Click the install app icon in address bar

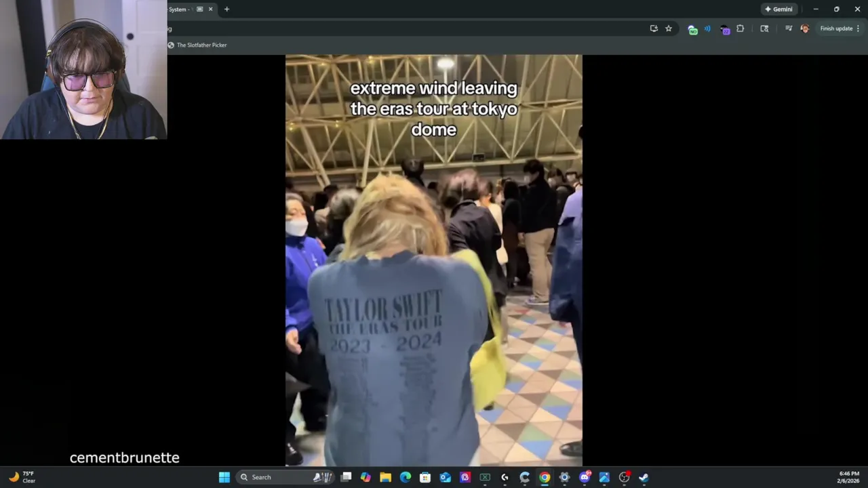[654, 28]
